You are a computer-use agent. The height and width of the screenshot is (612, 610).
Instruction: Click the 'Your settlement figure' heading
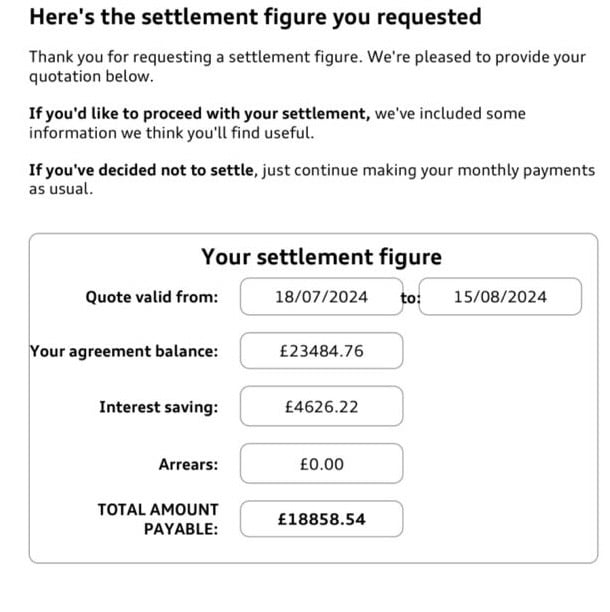click(321, 257)
